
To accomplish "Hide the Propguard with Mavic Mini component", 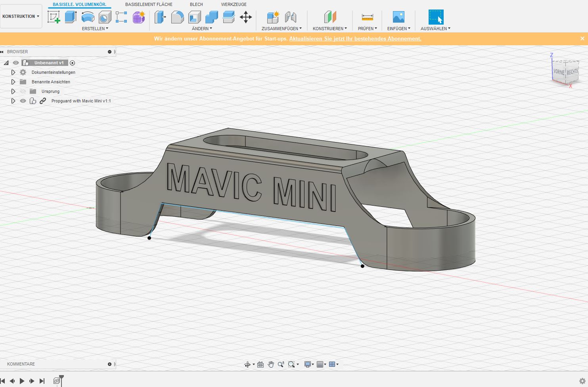I will (23, 101).
